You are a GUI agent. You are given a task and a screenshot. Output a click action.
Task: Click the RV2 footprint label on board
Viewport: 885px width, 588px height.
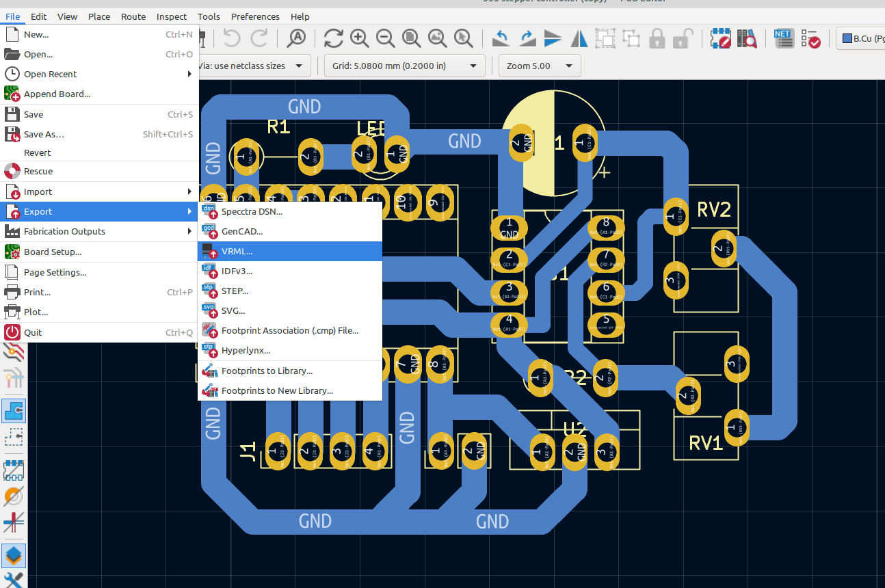[x=714, y=209]
